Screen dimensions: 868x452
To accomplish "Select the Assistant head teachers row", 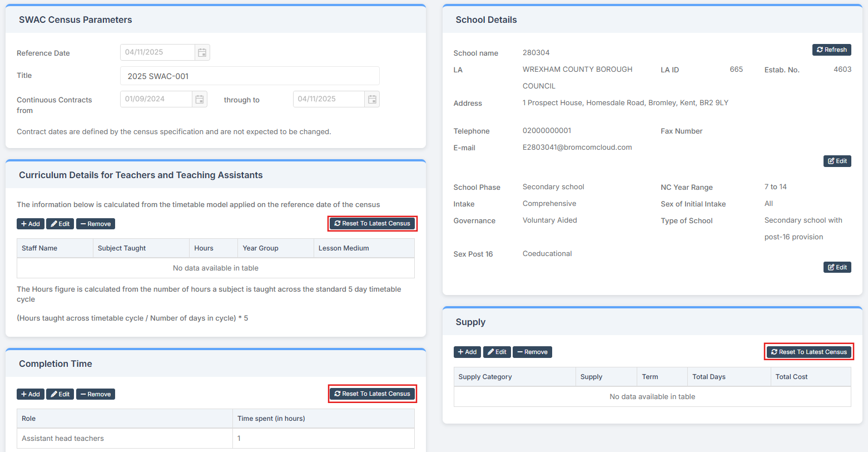I will [x=125, y=438].
